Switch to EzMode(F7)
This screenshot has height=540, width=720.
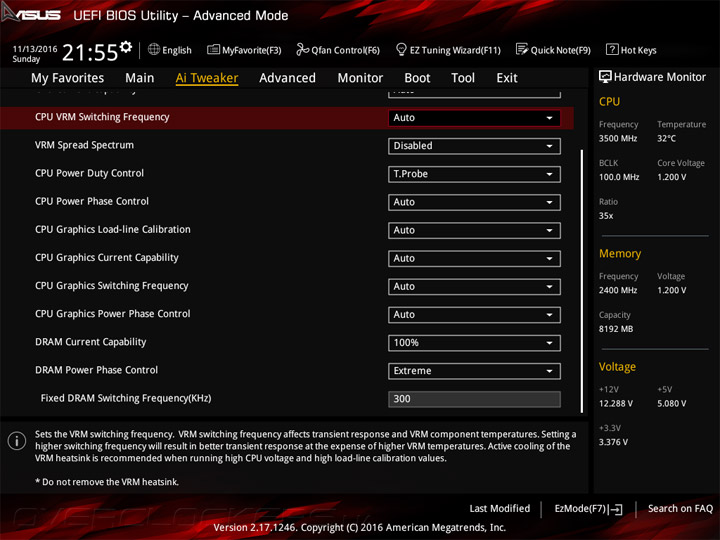point(588,509)
